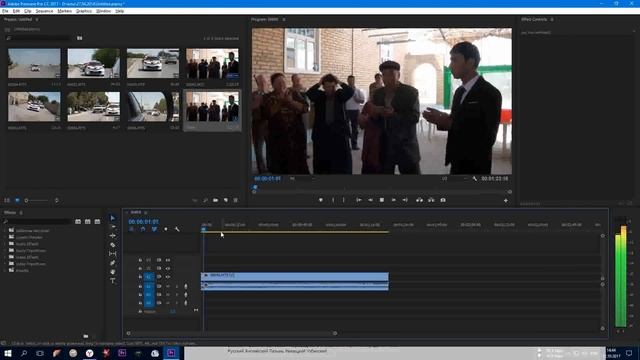Open the Sequence menu
Screen dimensions: 640x360
point(44,11)
